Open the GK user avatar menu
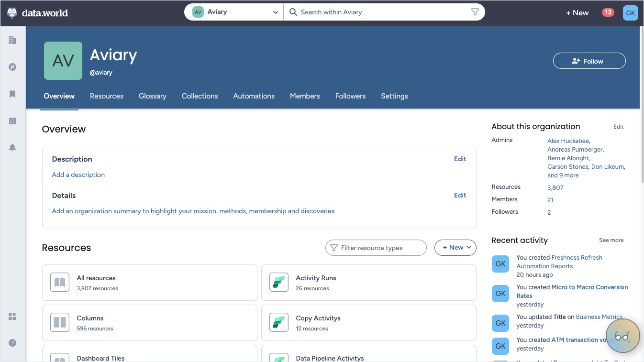 pyautogui.click(x=631, y=13)
